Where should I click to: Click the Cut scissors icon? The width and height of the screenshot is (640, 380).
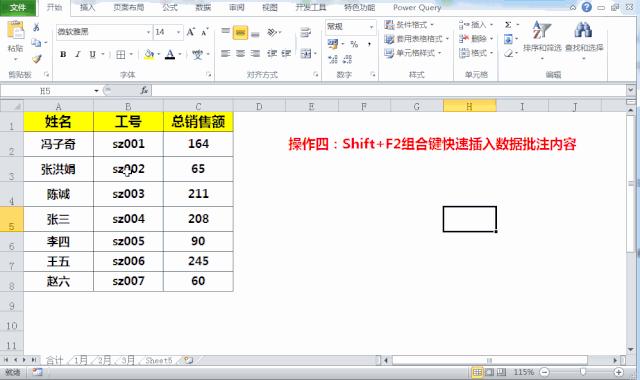[36, 27]
